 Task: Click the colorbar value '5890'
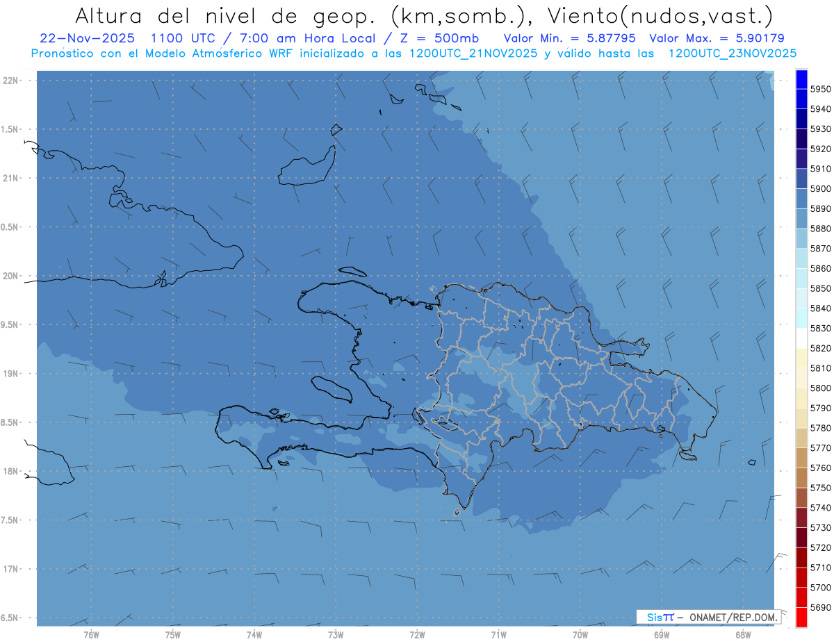tap(820, 208)
